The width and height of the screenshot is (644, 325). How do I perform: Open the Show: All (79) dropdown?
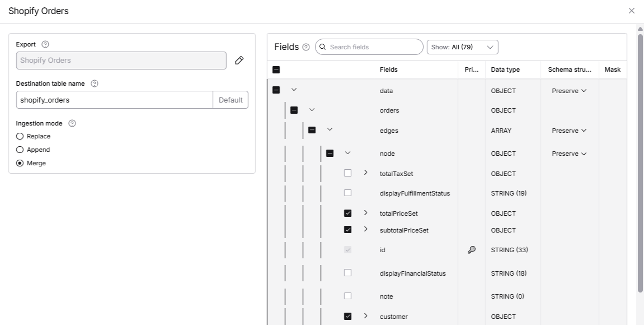click(x=463, y=47)
